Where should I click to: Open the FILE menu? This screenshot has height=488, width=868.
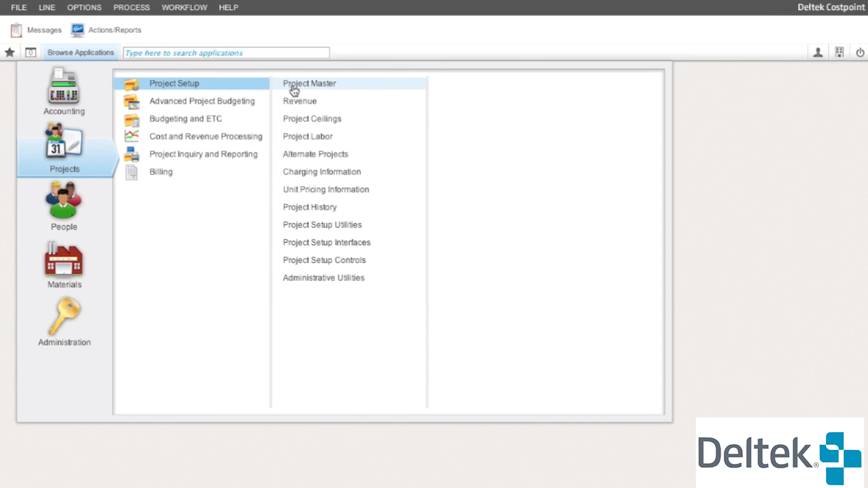coord(19,8)
